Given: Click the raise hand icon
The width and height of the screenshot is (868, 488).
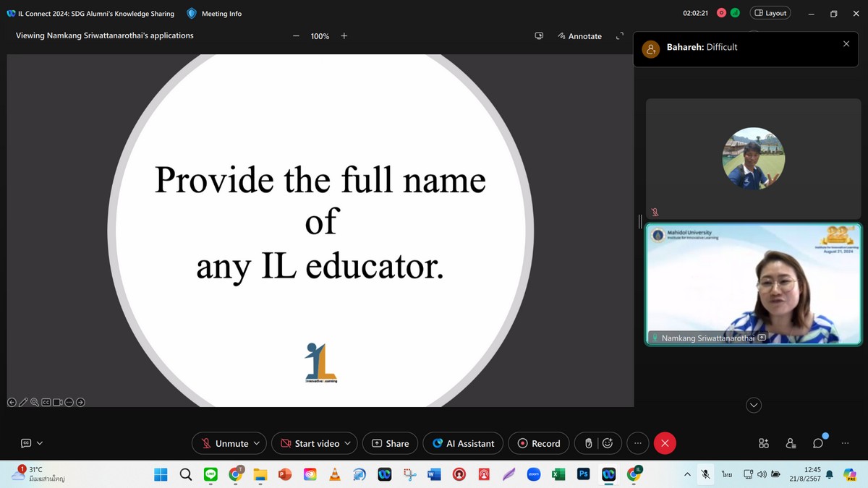Looking at the screenshot, I should tap(589, 443).
